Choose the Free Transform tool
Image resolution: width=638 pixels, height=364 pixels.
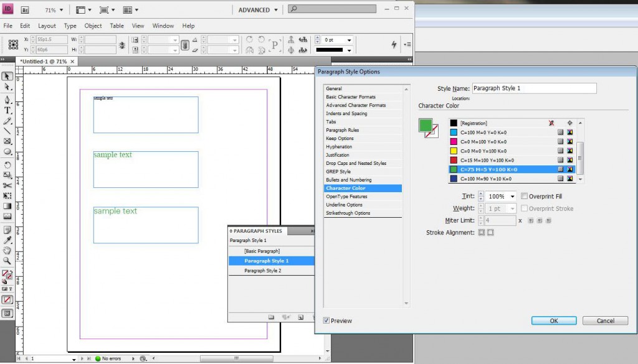pyautogui.click(x=7, y=195)
